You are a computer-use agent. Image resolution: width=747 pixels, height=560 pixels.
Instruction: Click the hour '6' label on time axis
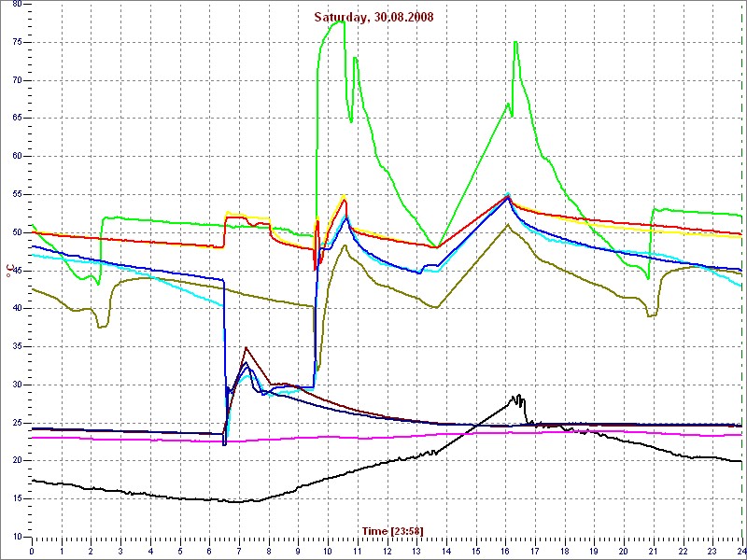point(209,552)
